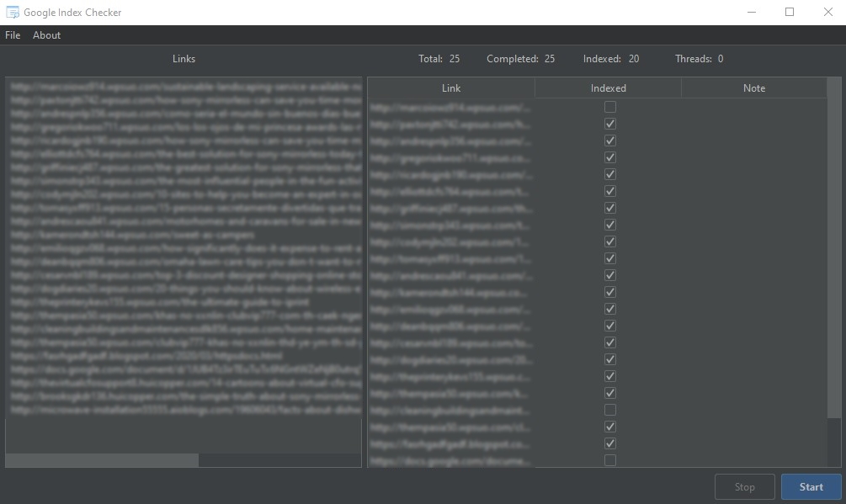846x504 pixels.
Task: Click the Google Index Checker title bar icon
Action: tap(13, 12)
